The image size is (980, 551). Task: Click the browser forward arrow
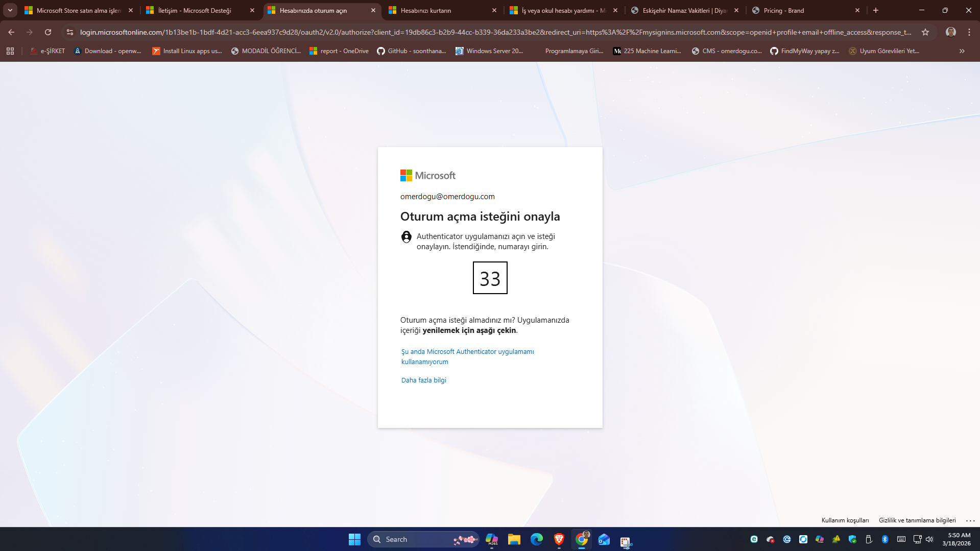(30, 32)
